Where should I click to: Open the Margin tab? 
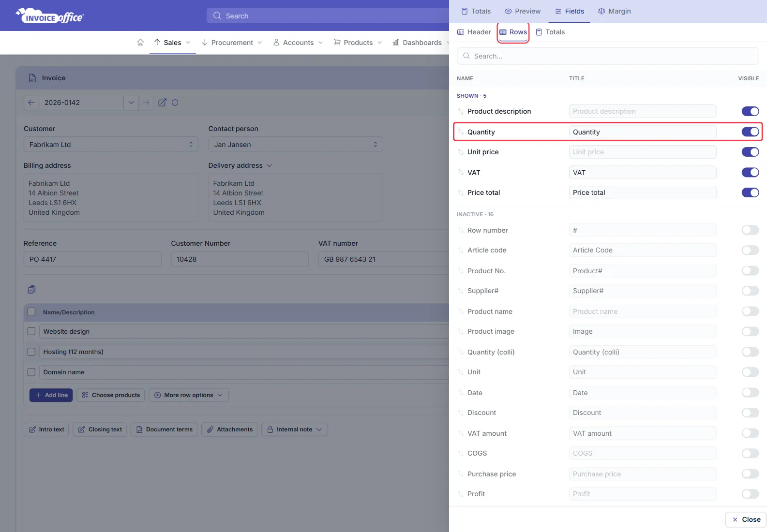615,11
